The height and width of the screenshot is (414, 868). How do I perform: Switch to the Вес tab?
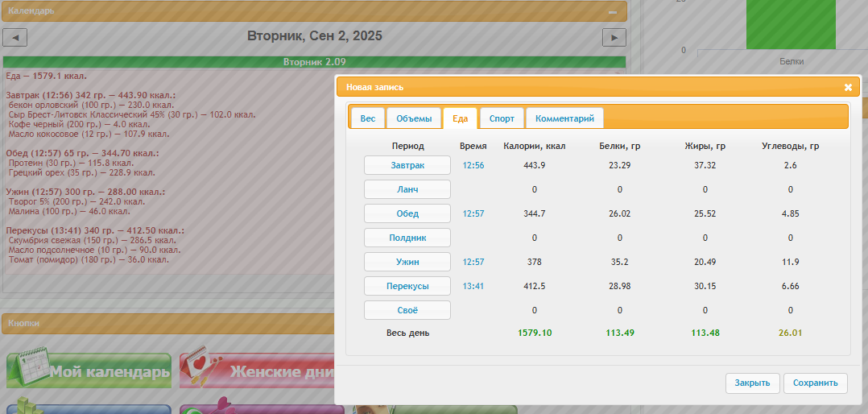(368, 118)
